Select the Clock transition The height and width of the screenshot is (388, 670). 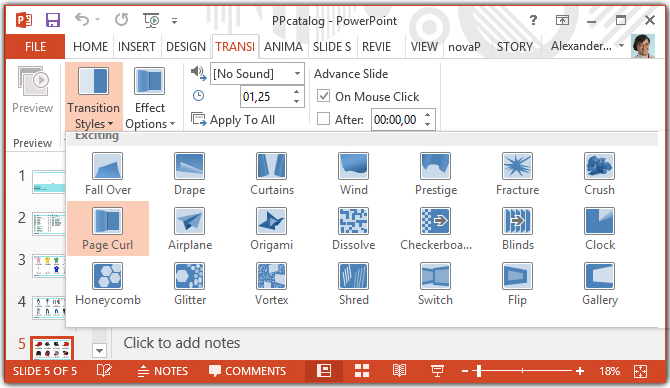[x=599, y=229]
